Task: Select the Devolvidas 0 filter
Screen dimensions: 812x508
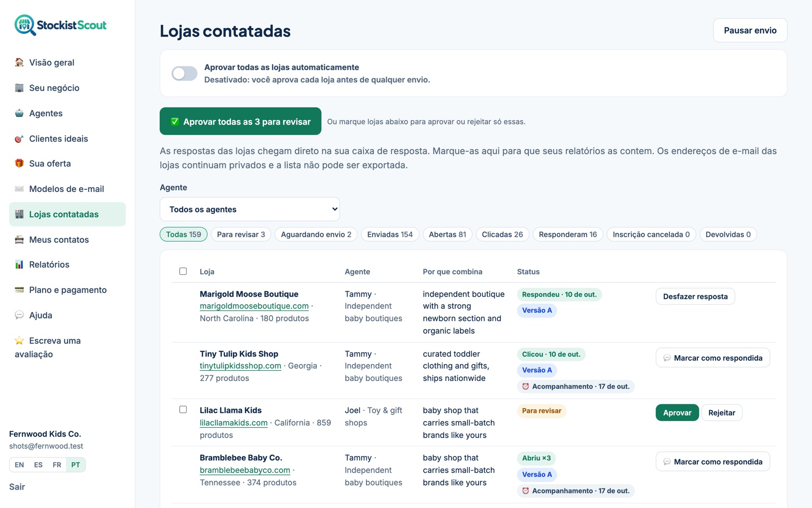Action: [x=728, y=234]
